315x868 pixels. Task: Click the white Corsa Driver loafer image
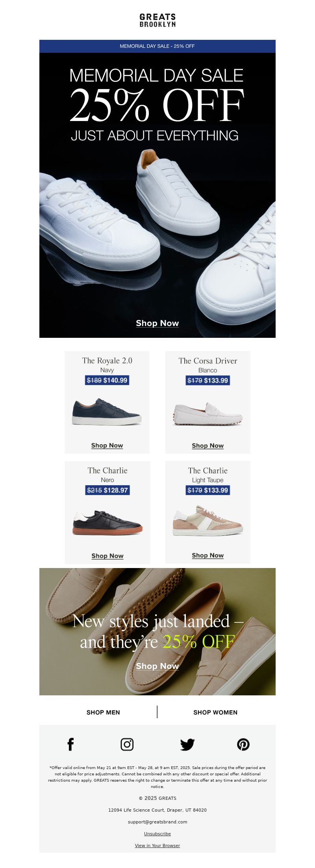click(x=208, y=414)
